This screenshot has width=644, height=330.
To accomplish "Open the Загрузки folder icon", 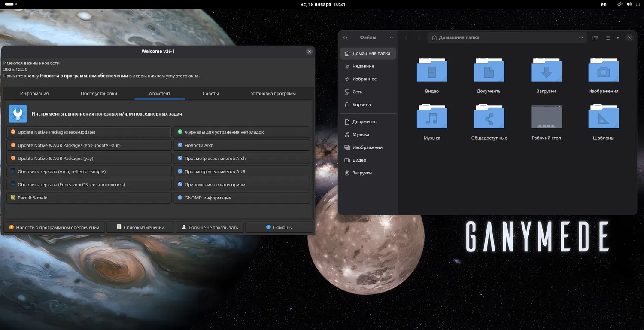I will [546, 70].
